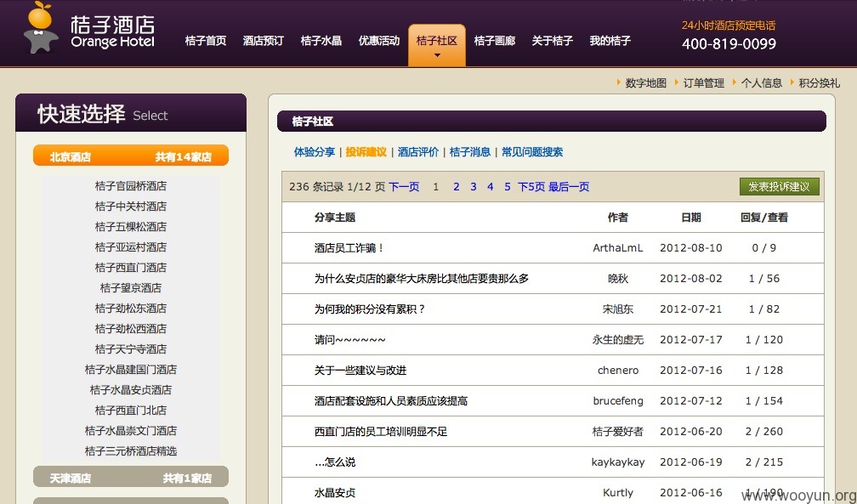
Task: Click the 分享主题 column header
Action: 335,218
